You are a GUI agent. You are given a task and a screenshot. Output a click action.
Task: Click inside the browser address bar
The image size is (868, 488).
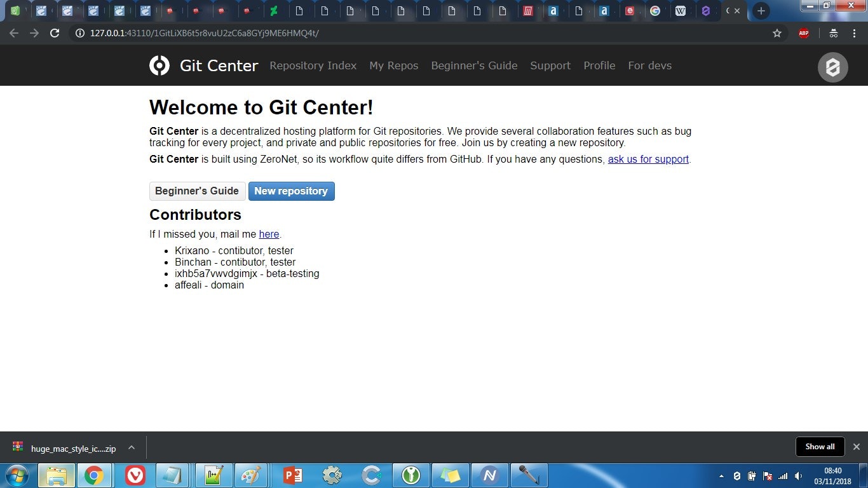(381, 33)
